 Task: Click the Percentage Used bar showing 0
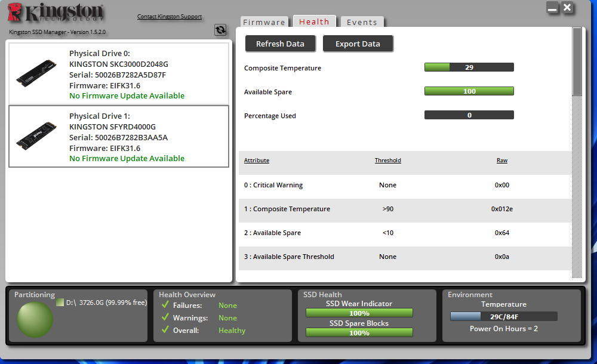[x=469, y=115]
